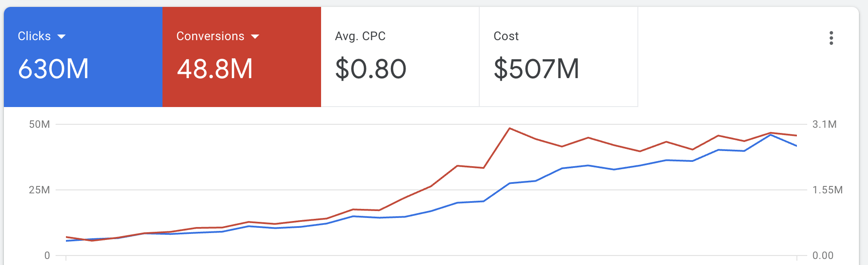Click the end of the blue clicks line
Viewport: 868px width, 265px height.
coord(796,146)
